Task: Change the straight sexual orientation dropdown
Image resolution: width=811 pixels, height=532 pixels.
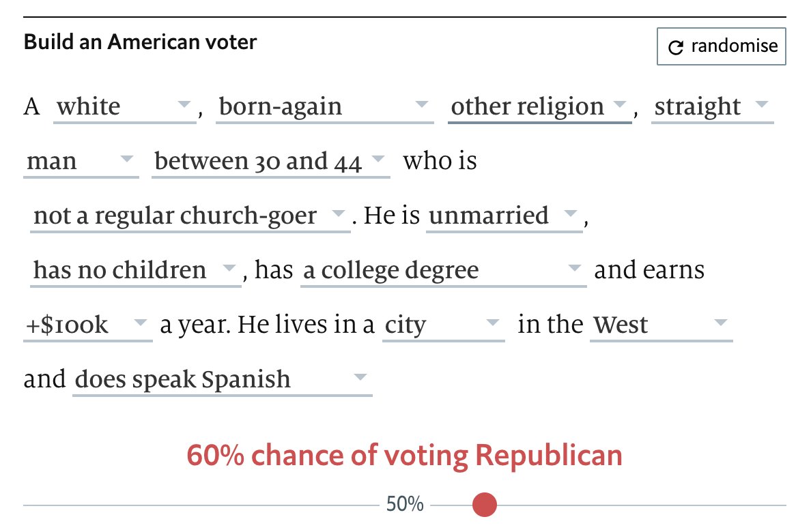Action: [x=711, y=107]
